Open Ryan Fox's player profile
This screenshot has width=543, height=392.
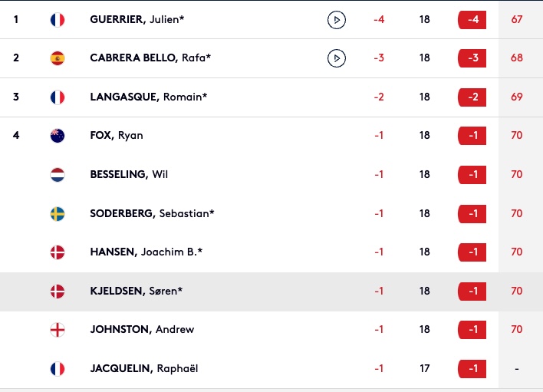(117, 135)
